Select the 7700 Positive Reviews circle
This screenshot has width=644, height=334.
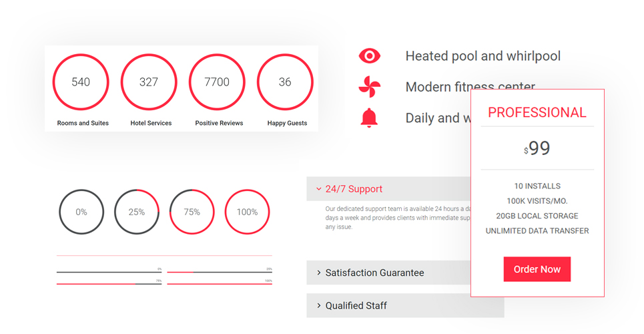(217, 82)
